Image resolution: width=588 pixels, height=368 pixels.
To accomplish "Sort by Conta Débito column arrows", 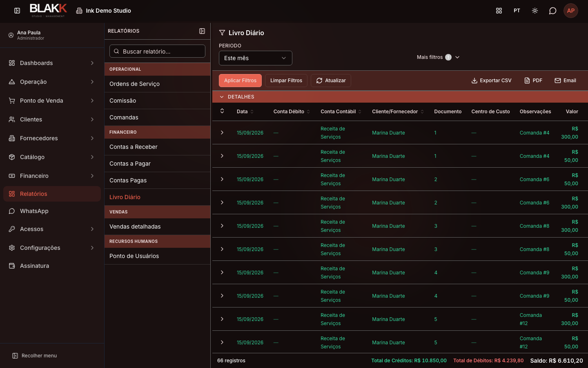I will coord(308,112).
